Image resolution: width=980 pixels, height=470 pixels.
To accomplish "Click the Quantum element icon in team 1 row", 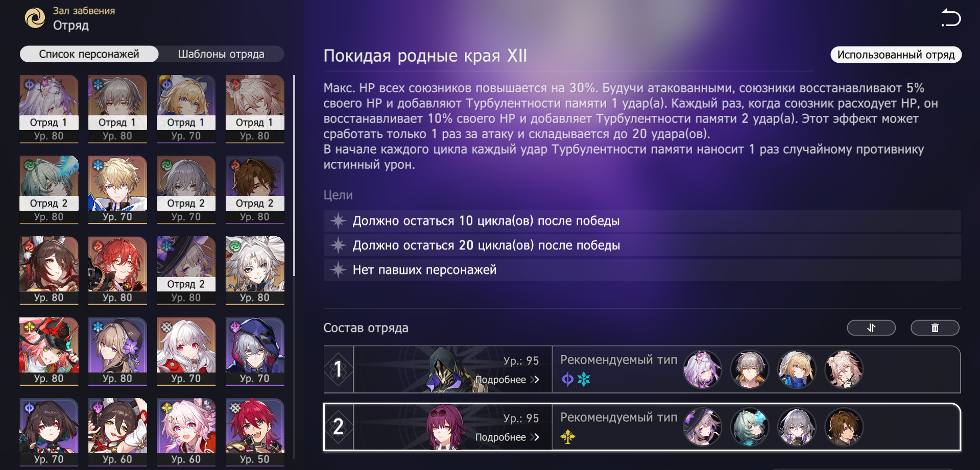I will point(567,379).
